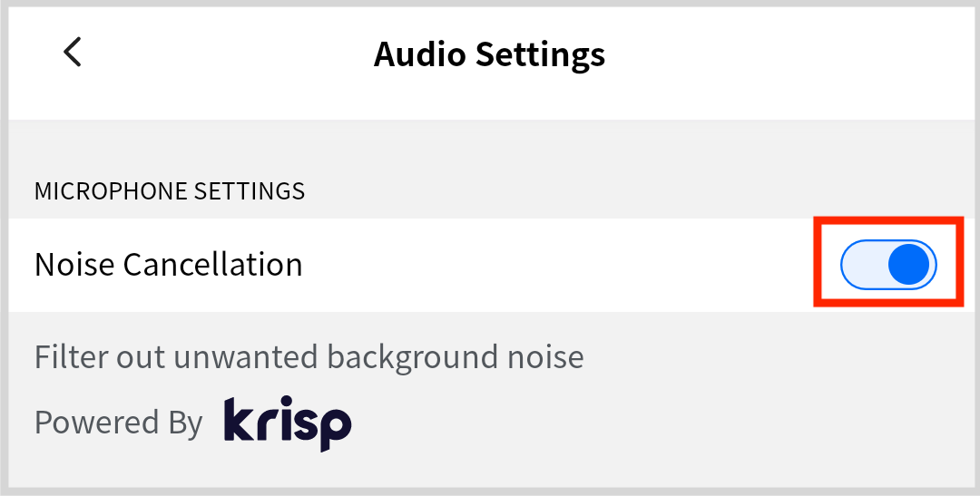Screen dimensions: 980x496
Task: Click the Audio Settings title
Action: [x=489, y=54]
